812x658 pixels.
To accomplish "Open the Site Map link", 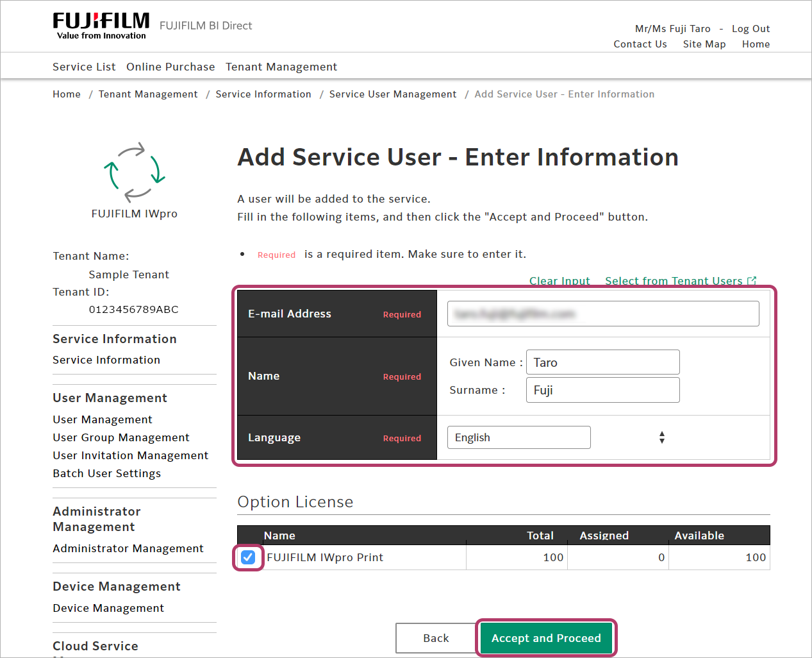I will [x=704, y=44].
